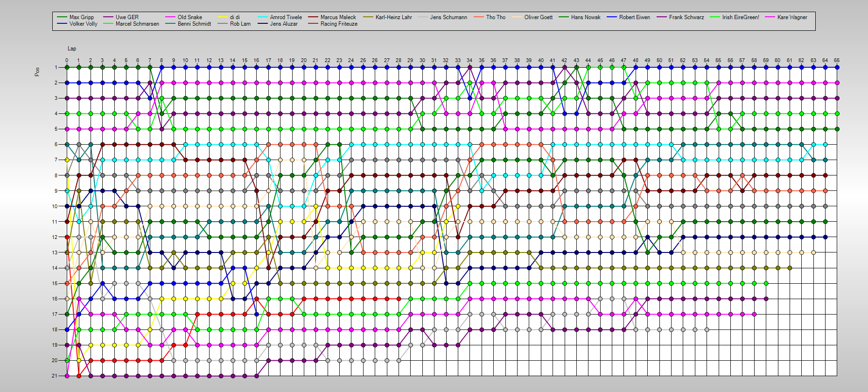
Task: Click lap number 33 on the top axis
Action: point(458,60)
